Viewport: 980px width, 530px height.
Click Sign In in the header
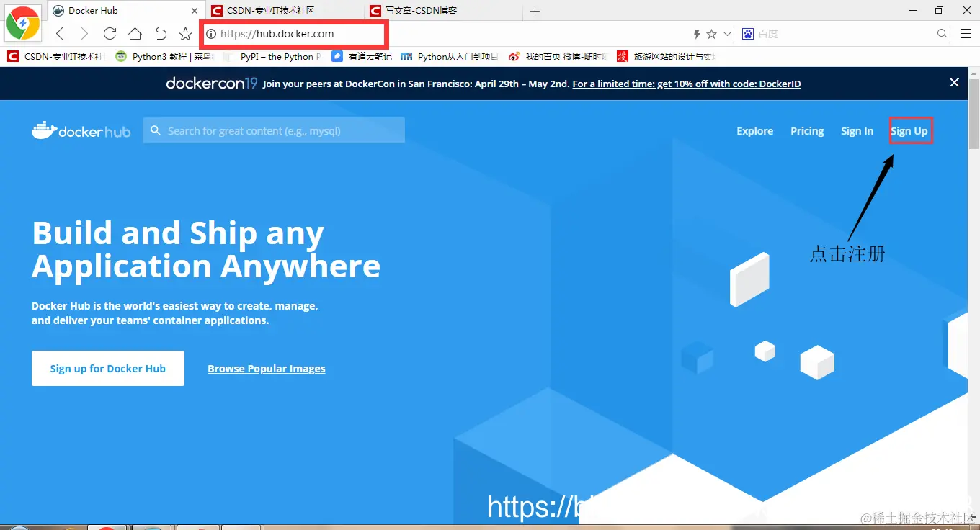tap(857, 131)
